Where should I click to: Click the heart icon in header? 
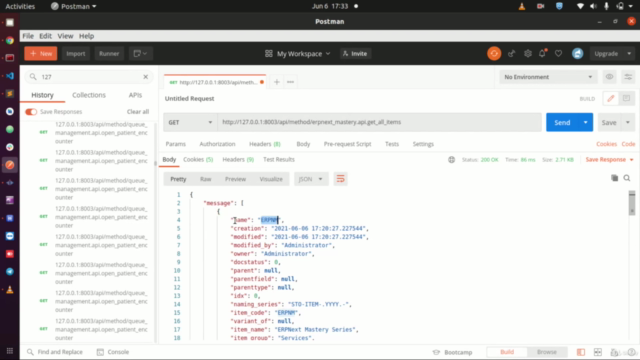pyautogui.click(x=558, y=53)
